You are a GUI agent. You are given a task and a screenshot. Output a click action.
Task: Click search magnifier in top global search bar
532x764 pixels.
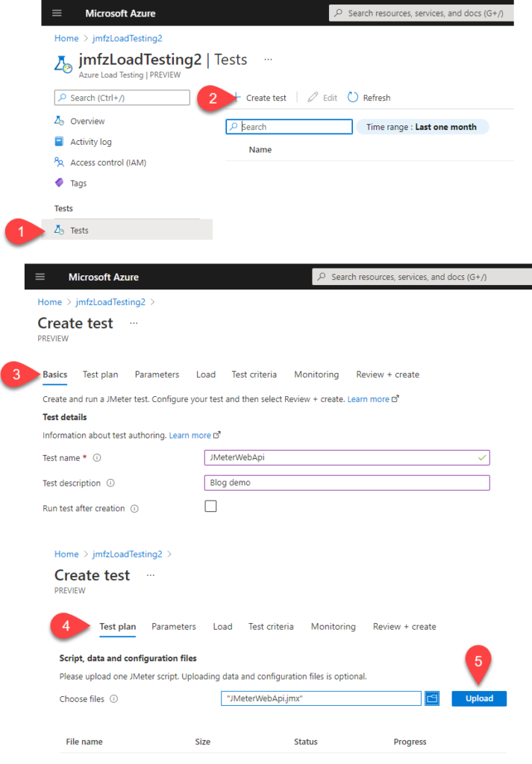339,13
